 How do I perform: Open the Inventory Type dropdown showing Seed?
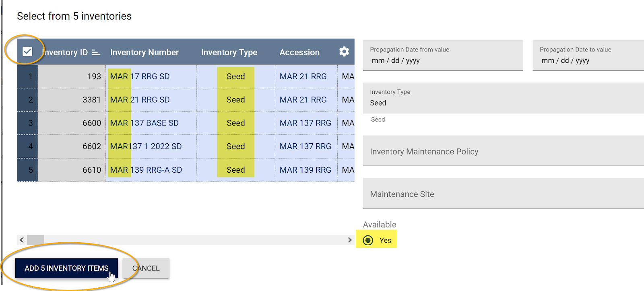pyautogui.click(x=503, y=98)
